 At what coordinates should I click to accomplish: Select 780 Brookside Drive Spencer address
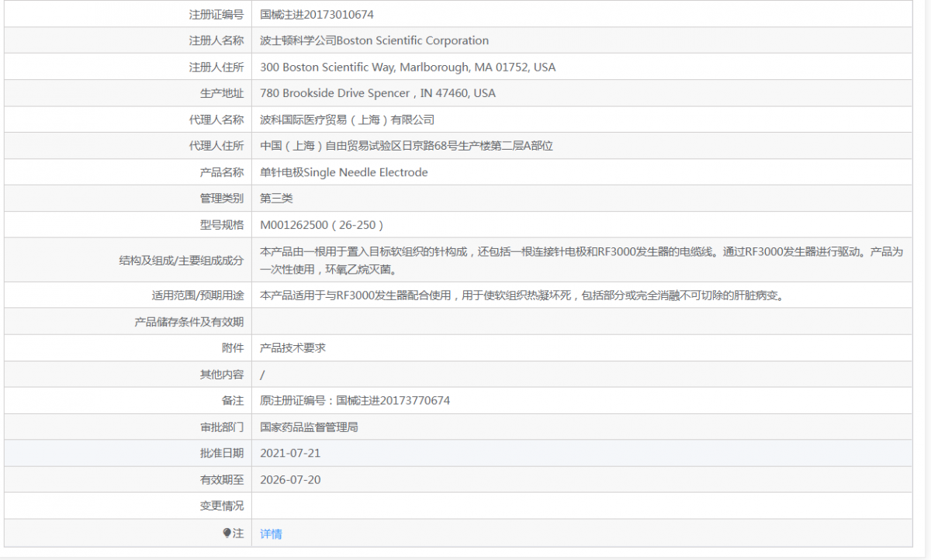[x=378, y=93]
